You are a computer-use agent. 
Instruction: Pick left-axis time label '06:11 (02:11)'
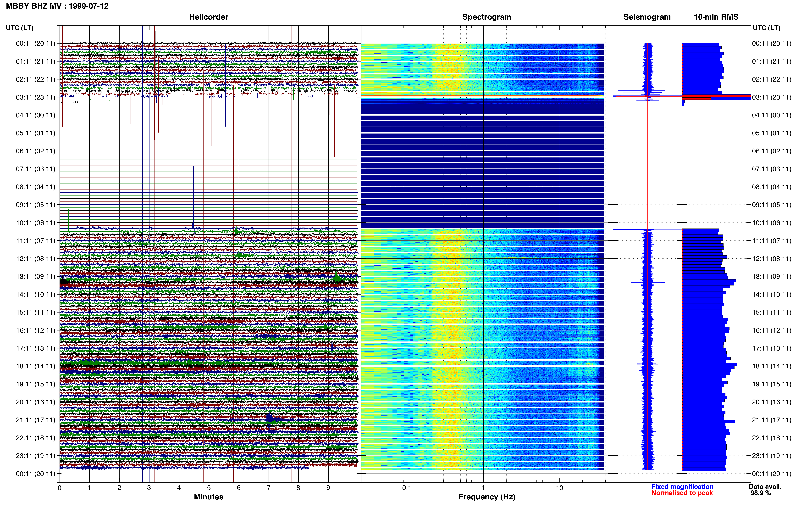coord(36,151)
